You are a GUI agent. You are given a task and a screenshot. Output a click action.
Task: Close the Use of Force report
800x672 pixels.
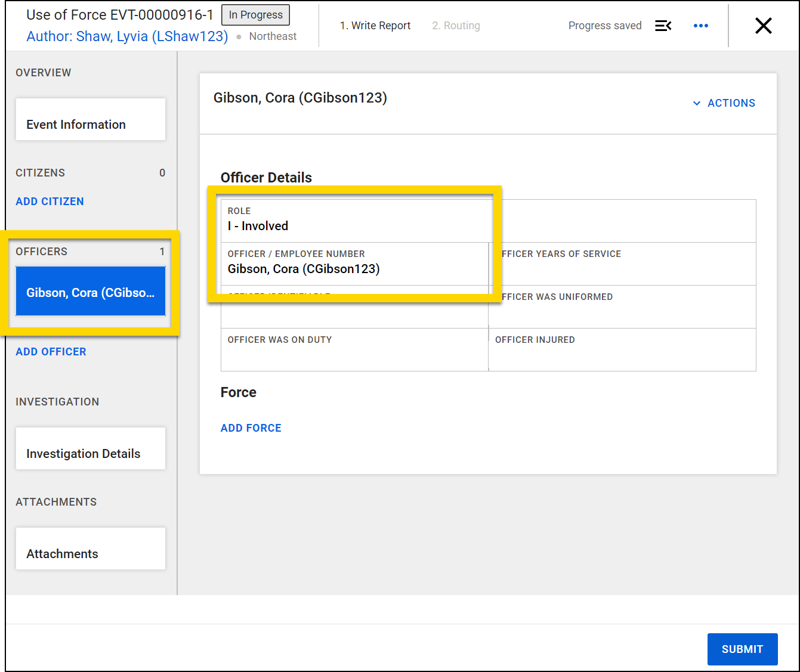[x=763, y=26]
